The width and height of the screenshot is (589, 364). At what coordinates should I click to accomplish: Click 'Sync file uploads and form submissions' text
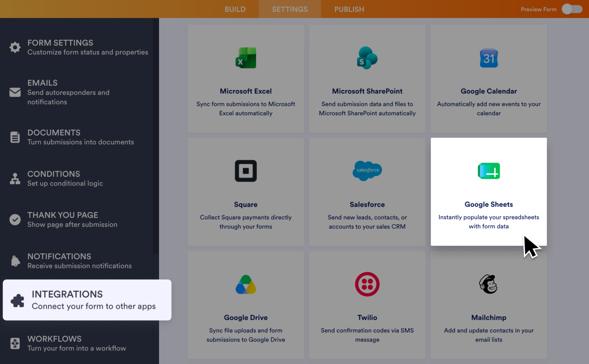(x=246, y=335)
